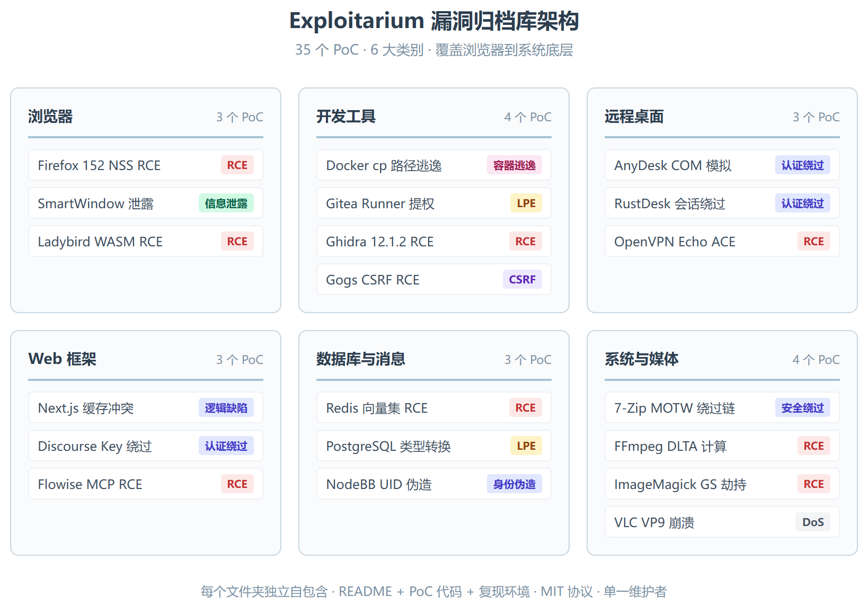The image size is (868, 605).
Task: Click the RCE tag on Redis 向量集
Action: point(526,408)
